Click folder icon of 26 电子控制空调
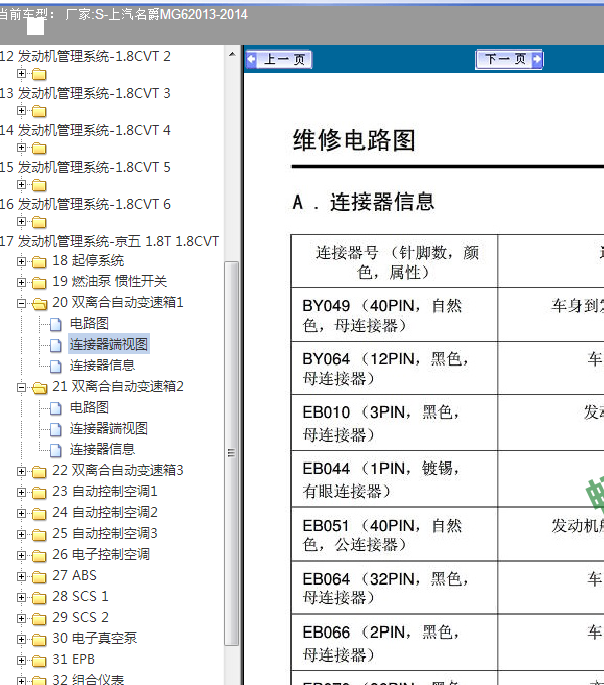 click(39, 556)
